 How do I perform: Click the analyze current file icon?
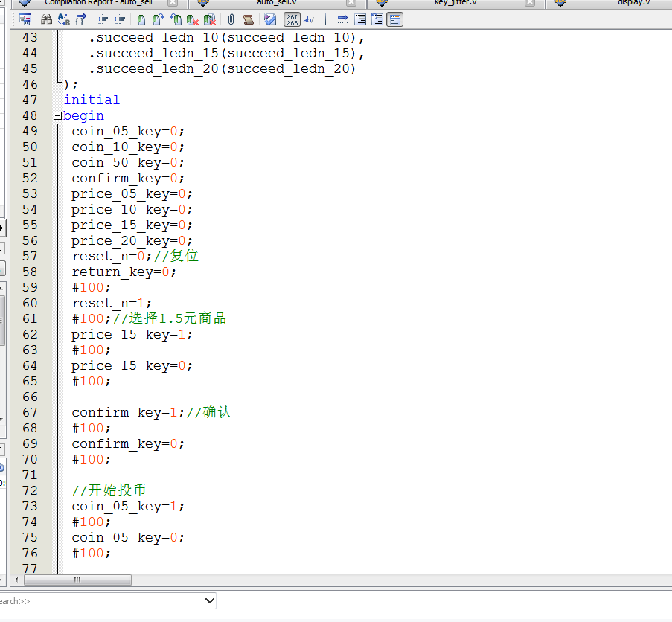point(270,19)
